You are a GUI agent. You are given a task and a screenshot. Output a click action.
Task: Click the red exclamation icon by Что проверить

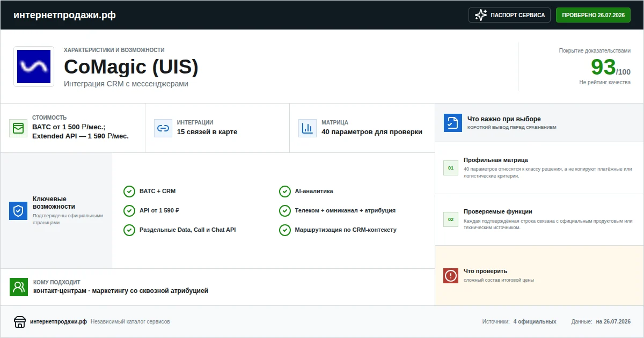[x=451, y=276]
